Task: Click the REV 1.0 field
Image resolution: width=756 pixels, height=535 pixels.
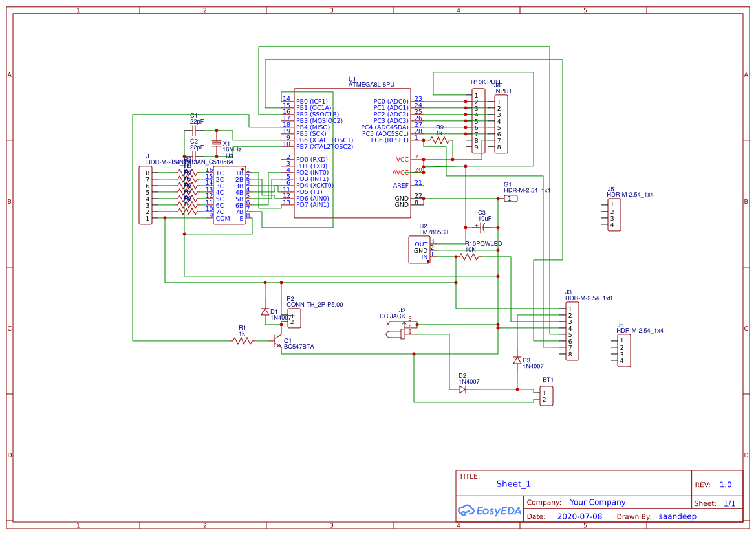Action: pyautogui.click(x=725, y=483)
